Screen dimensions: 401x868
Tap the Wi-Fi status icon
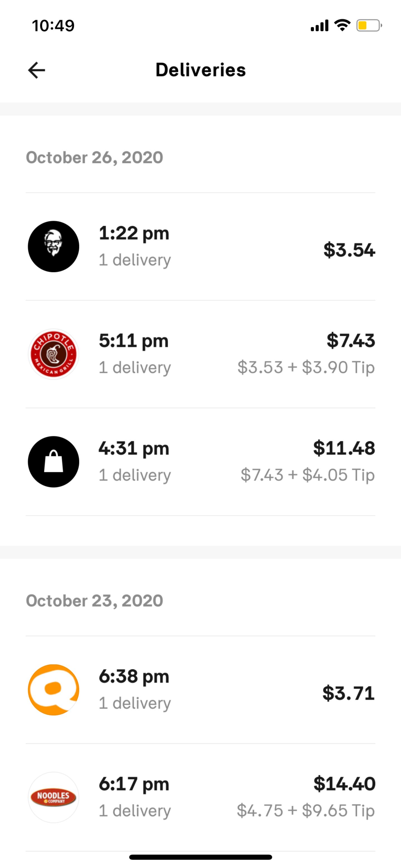tap(342, 25)
